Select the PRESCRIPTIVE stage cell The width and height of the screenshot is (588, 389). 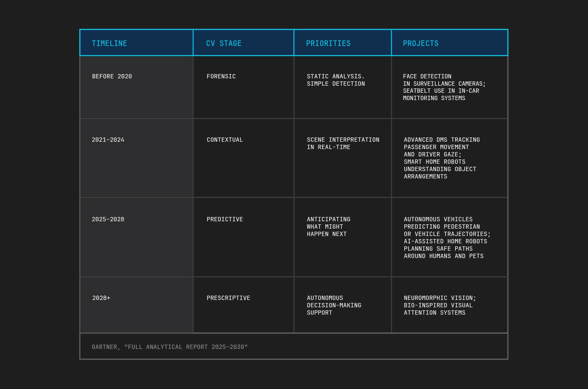(243, 305)
